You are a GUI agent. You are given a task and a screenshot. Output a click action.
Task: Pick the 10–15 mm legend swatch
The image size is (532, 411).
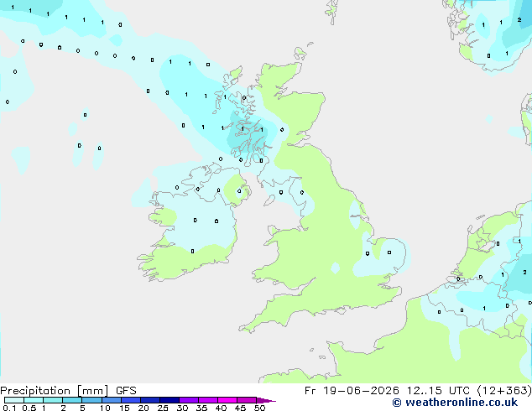[x=111, y=400]
